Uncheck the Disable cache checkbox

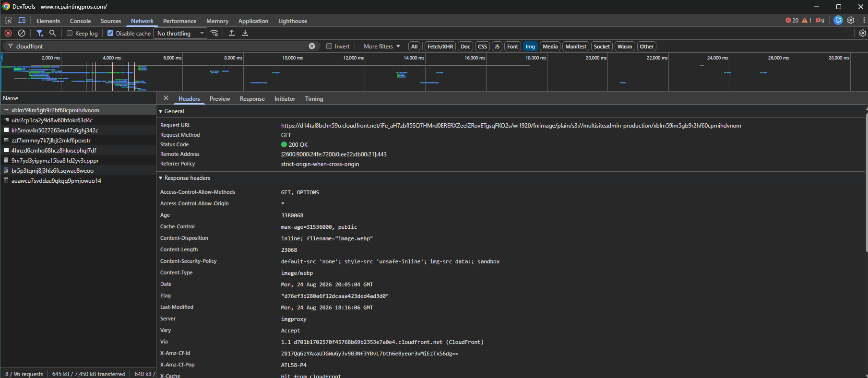tap(110, 34)
